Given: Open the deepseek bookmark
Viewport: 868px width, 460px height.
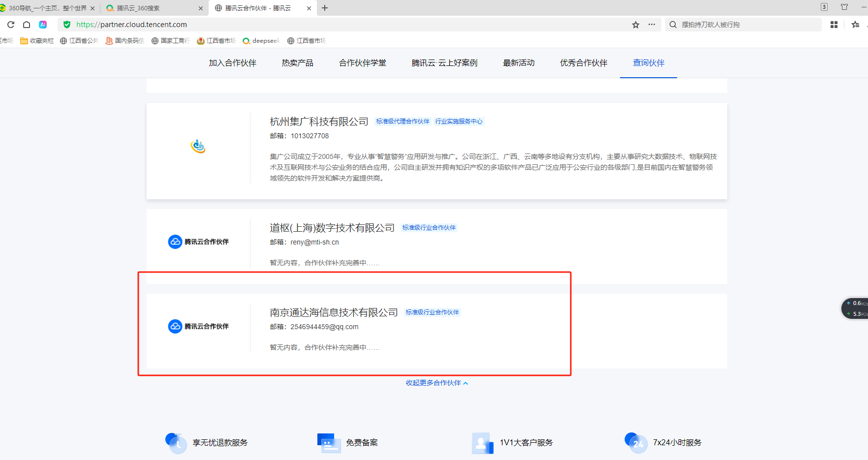Looking at the screenshot, I should click(261, 41).
